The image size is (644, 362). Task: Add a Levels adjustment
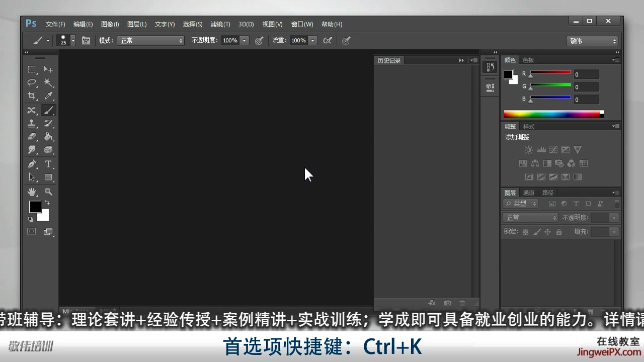coord(541,150)
